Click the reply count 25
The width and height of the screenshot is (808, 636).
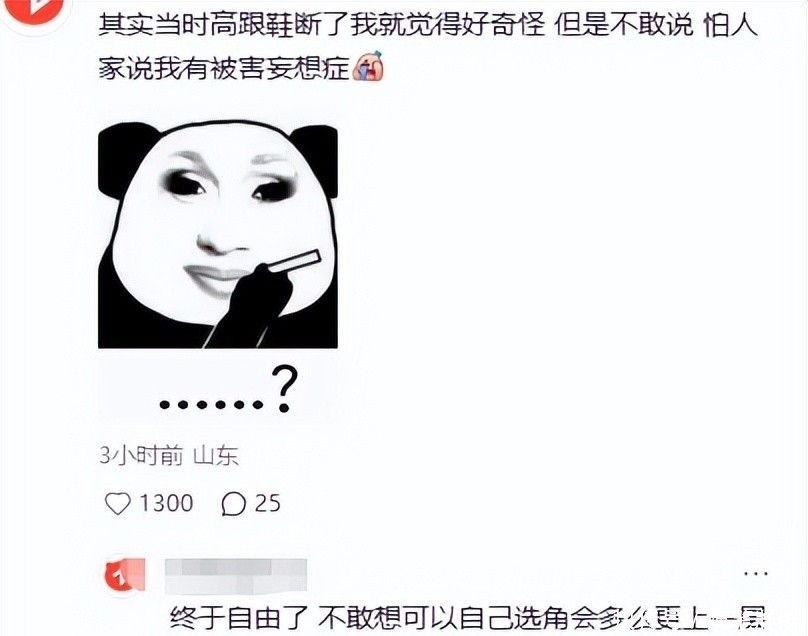point(267,504)
